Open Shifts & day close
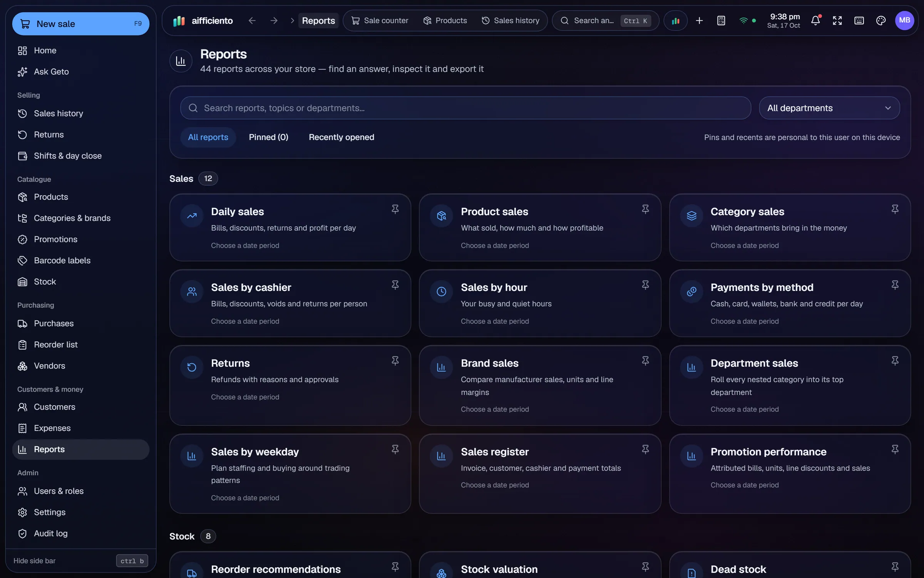 (x=81, y=156)
